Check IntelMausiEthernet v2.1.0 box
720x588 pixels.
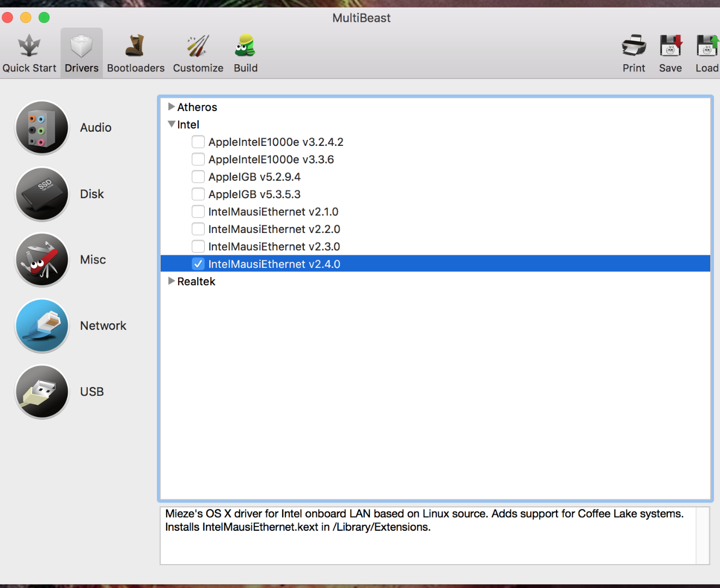tap(198, 212)
